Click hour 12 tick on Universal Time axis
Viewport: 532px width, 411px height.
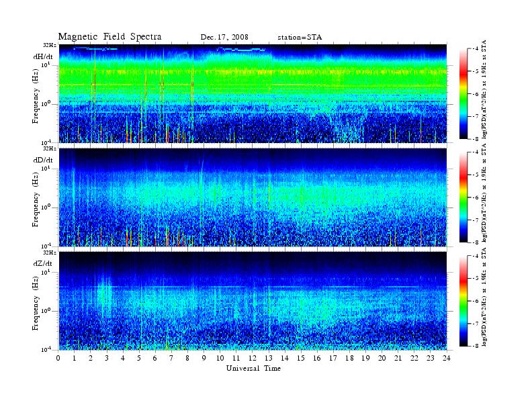253,358
